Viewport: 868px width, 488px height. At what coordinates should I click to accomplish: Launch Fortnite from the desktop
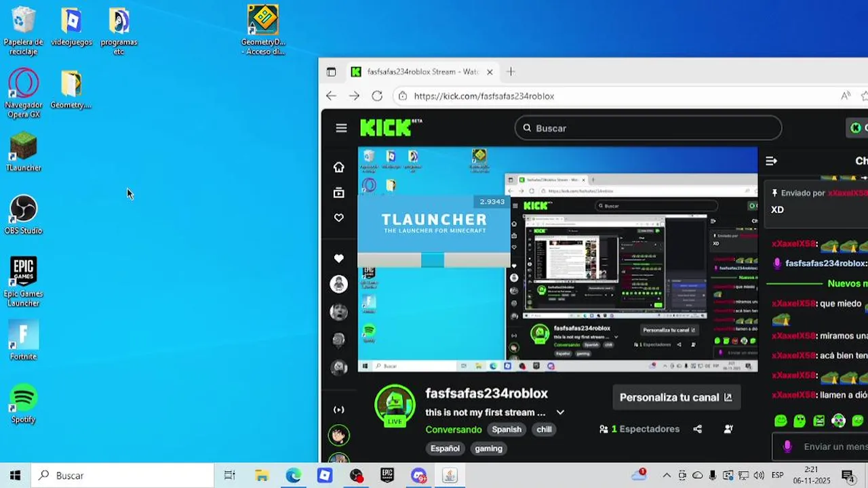(24, 341)
